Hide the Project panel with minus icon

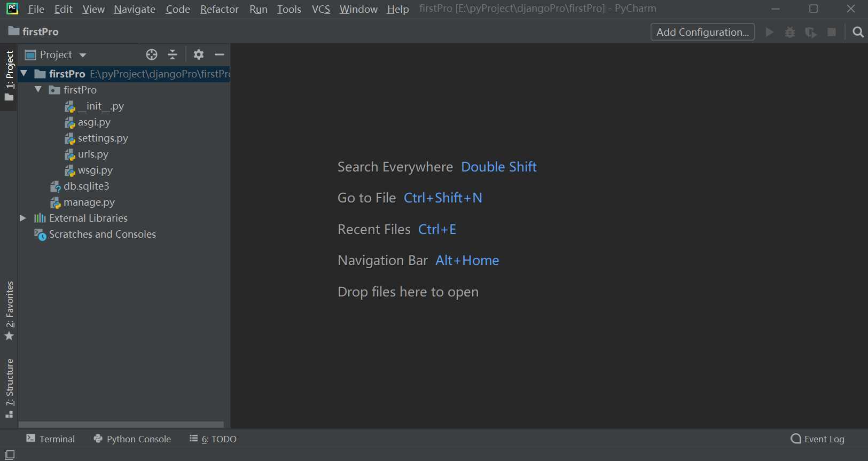tap(220, 54)
